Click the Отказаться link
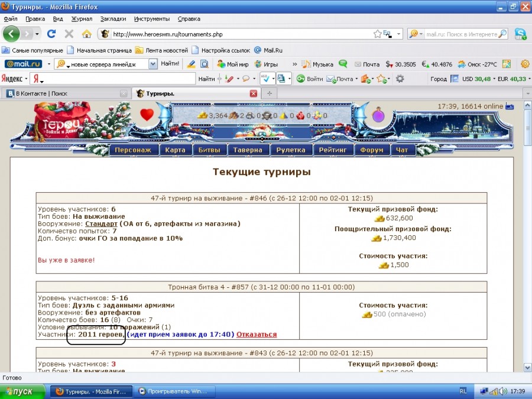Viewport: 532px width, 399px height. pyautogui.click(x=257, y=335)
